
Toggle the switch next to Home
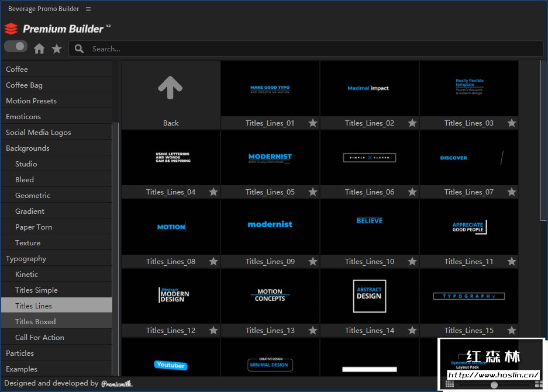(x=16, y=46)
